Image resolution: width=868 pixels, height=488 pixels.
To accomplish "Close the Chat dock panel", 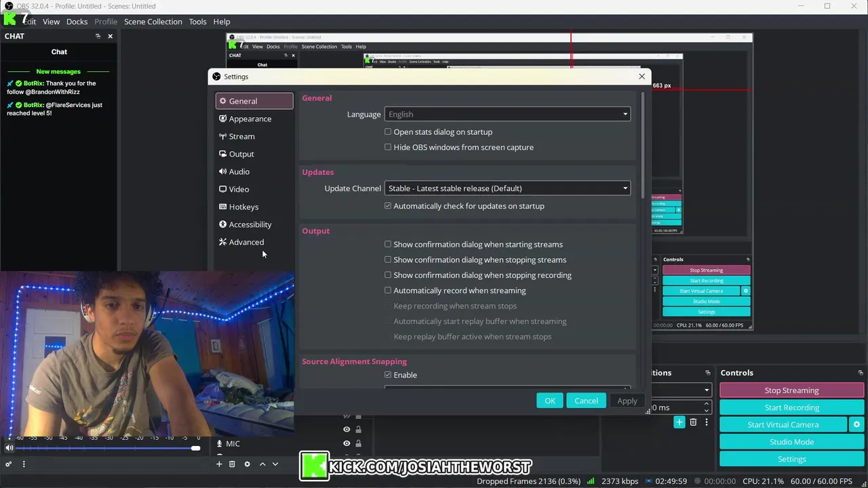I will [110, 36].
